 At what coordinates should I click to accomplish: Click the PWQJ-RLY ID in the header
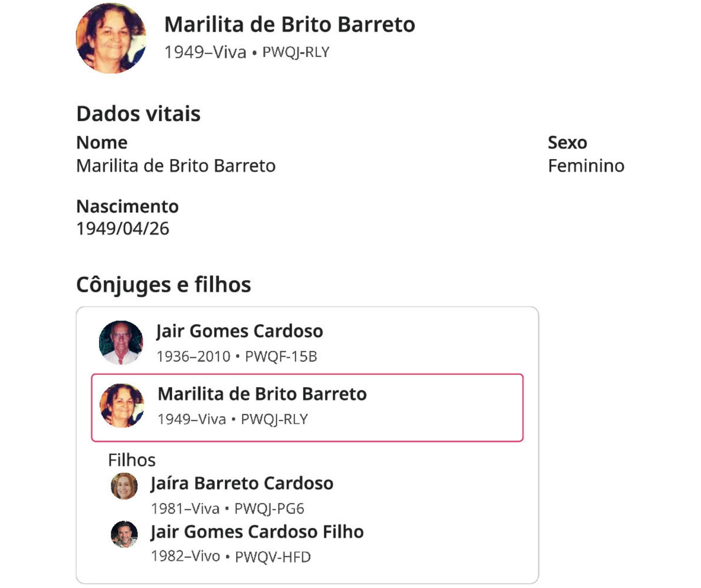point(296,52)
